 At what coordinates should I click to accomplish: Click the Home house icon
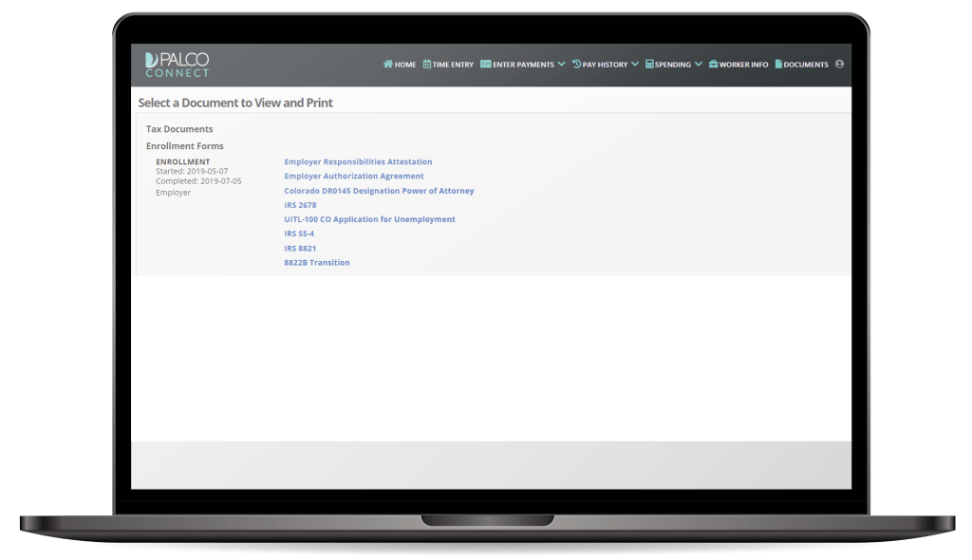coord(387,65)
